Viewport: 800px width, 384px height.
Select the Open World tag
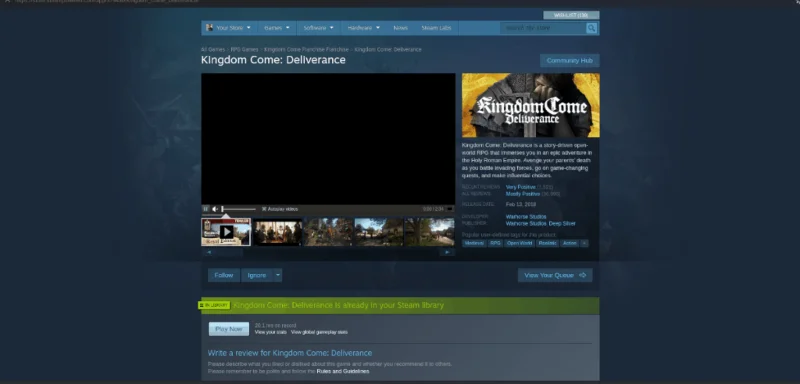[x=519, y=243]
